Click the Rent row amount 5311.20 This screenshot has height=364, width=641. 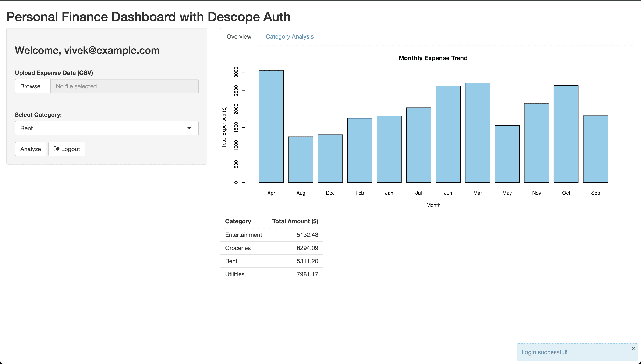point(307,261)
